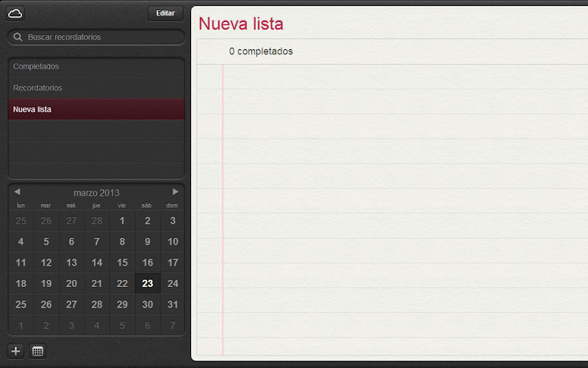Choose day 13 in the calendar
The width and height of the screenshot is (588, 368).
point(71,263)
